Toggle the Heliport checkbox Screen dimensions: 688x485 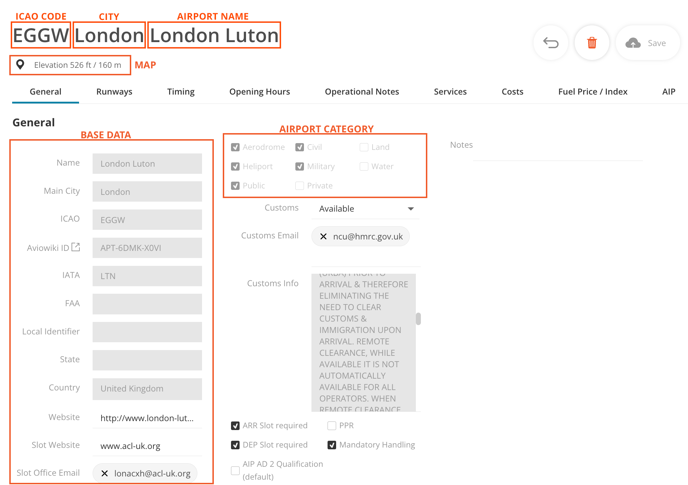(235, 166)
